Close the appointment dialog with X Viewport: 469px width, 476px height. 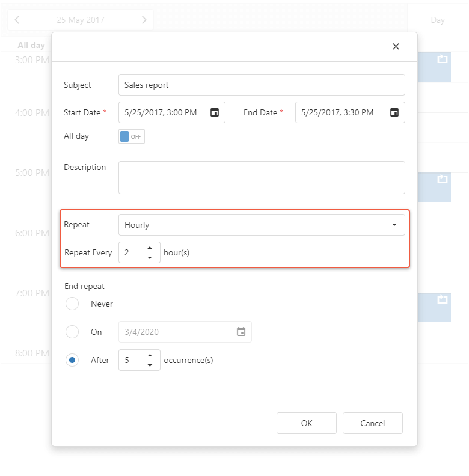396,47
